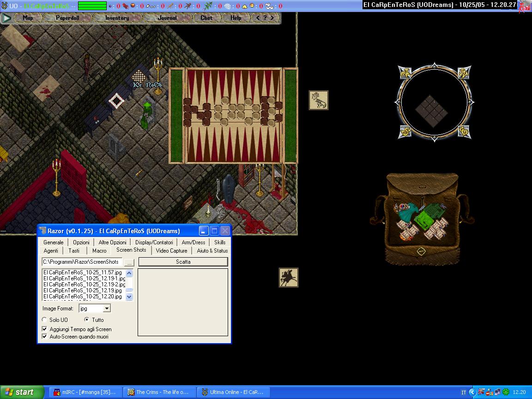This screenshot has height=399, width=532.
Task: Click the candelabra near the red wall
Action: coord(56,178)
